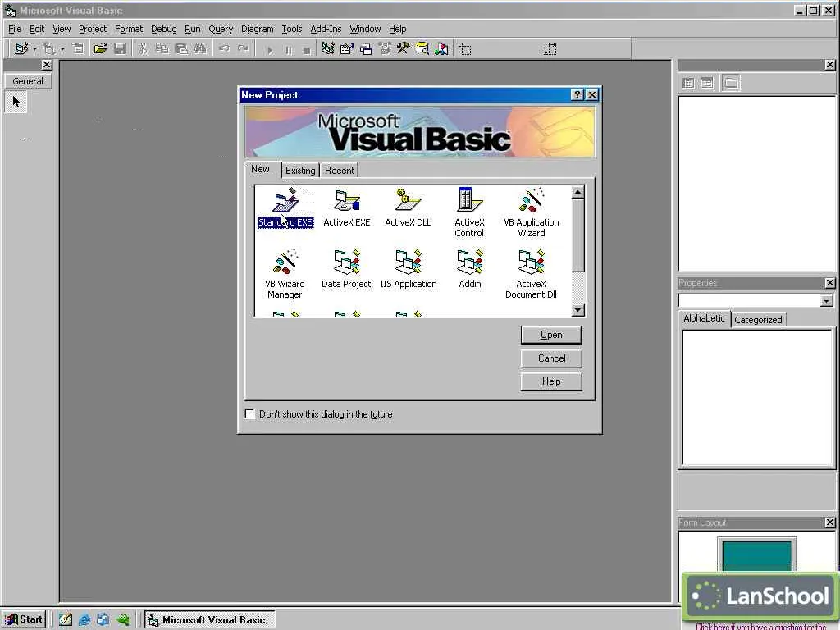The width and height of the screenshot is (840, 630).
Task: Select the ActiveX EXE project type
Action: [347, 208]
